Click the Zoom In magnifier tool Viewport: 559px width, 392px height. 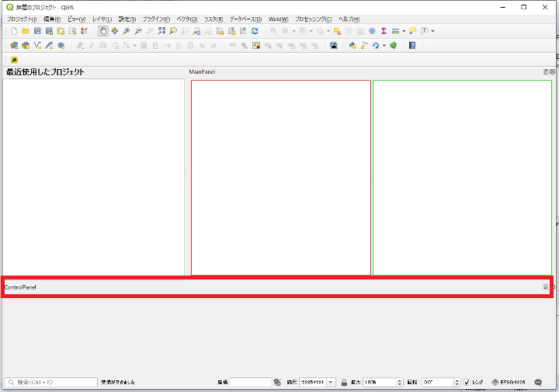point(127,31)
